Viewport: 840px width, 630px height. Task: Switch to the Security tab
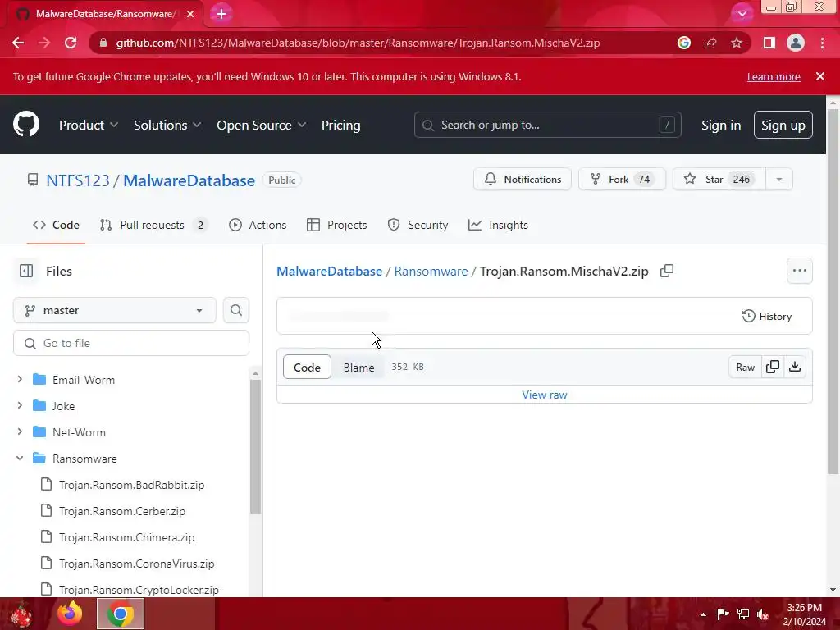[x=418, y=225]
